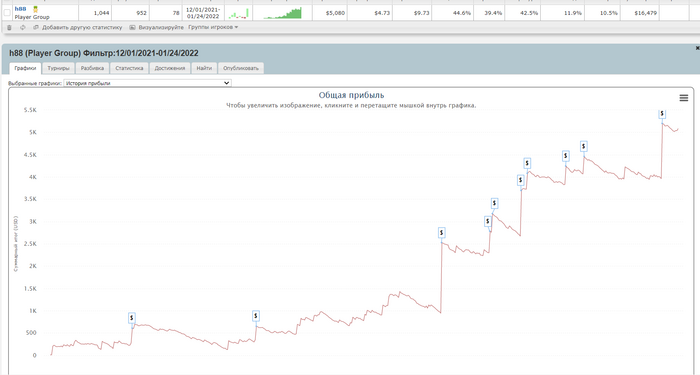Viewport: 700px width, 375px height.
Task: Click the 'Общая прибыль' chart title
Action: click(x=351, y=95)
